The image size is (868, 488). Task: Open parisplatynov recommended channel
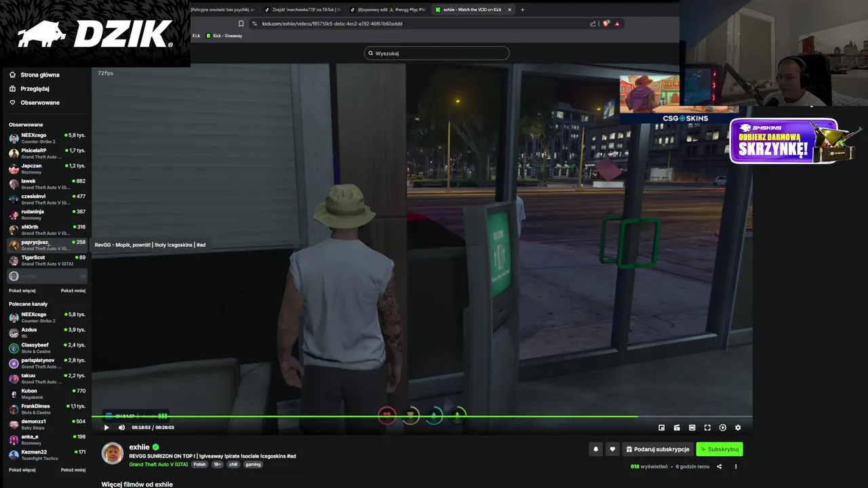pyautogui.click(x=47, y=363)
